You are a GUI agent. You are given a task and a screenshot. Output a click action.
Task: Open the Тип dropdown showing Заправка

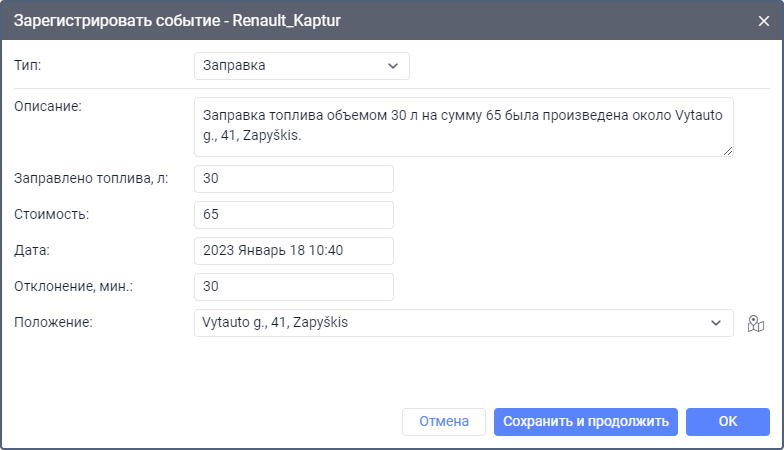(301, 66)
